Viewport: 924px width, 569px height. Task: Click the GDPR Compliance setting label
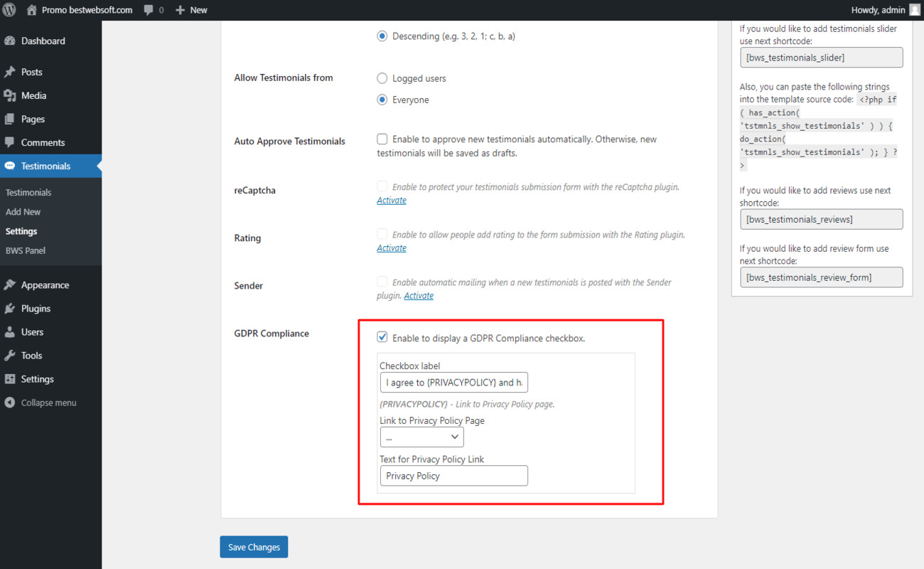click(272, 334)
